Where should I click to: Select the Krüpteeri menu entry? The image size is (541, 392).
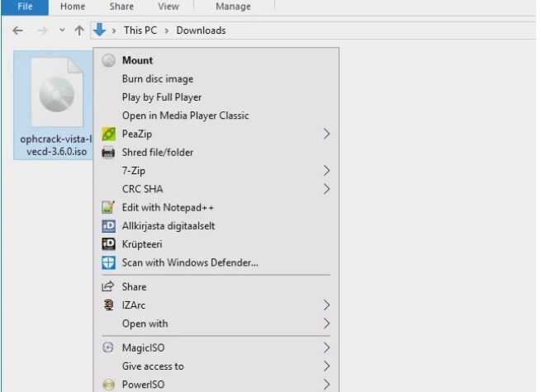(x=216, y=244)
